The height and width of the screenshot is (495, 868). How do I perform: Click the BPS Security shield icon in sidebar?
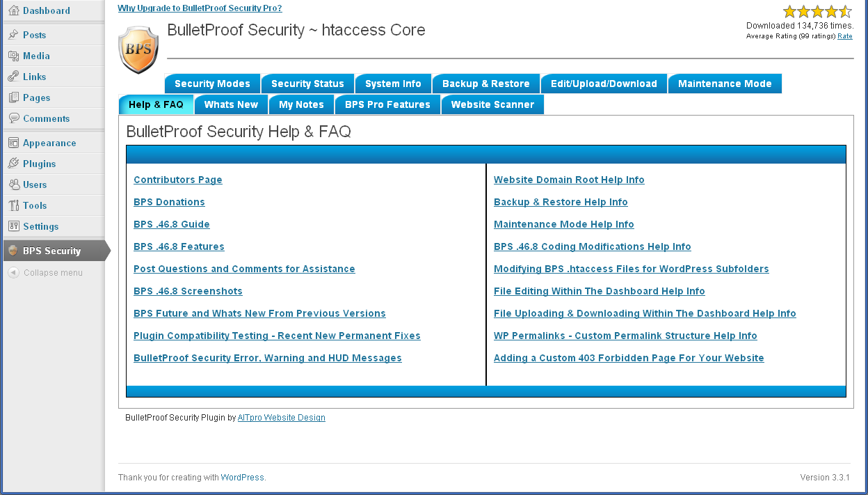(13, 251)
